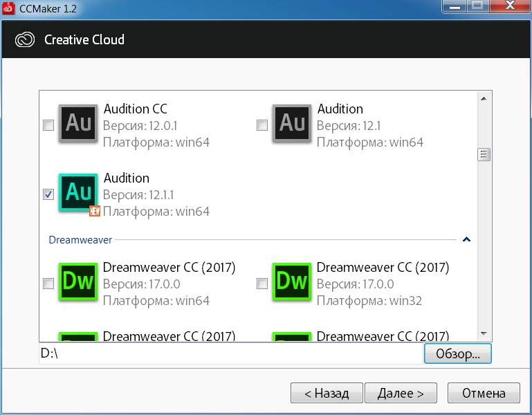The width and height of the screenshot is (532, 415).
Task: Check the Audition 12.1 checkbox
Action: click(262, 125)
